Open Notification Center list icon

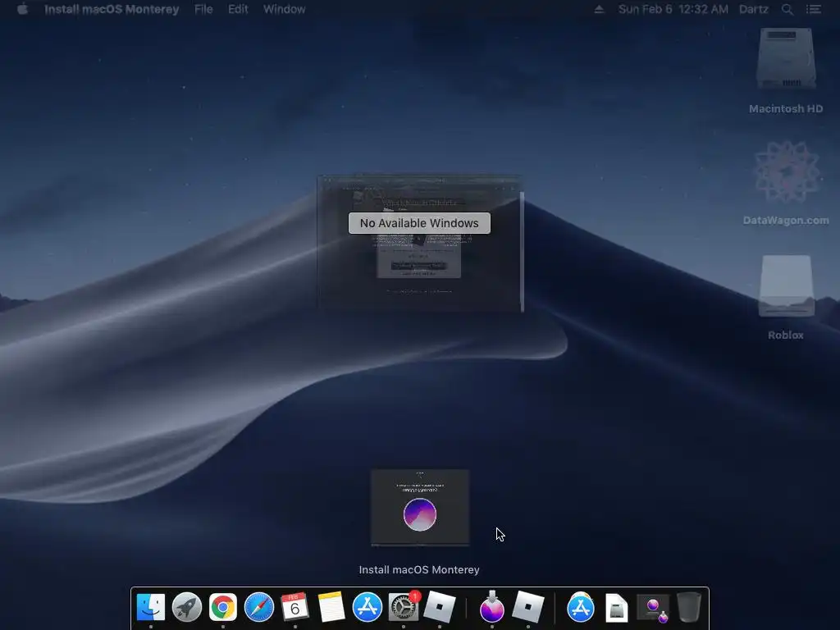click(x=814, y=9)
